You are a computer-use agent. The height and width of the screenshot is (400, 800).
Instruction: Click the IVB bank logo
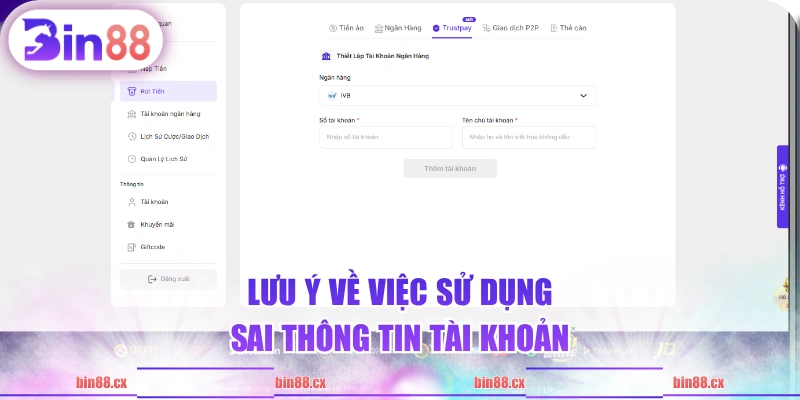[x=332, y=95]
